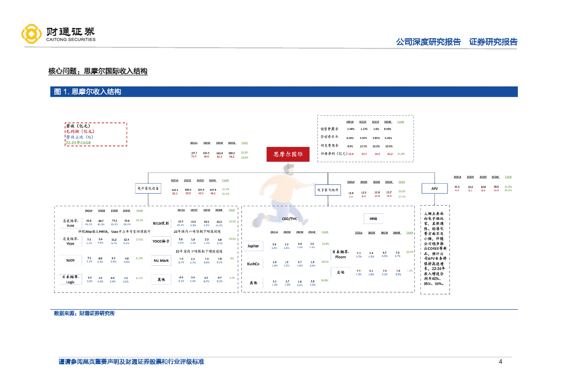
Task: Click the heading 核心问题：思摩尔国际收入结构
Action: 98,71
